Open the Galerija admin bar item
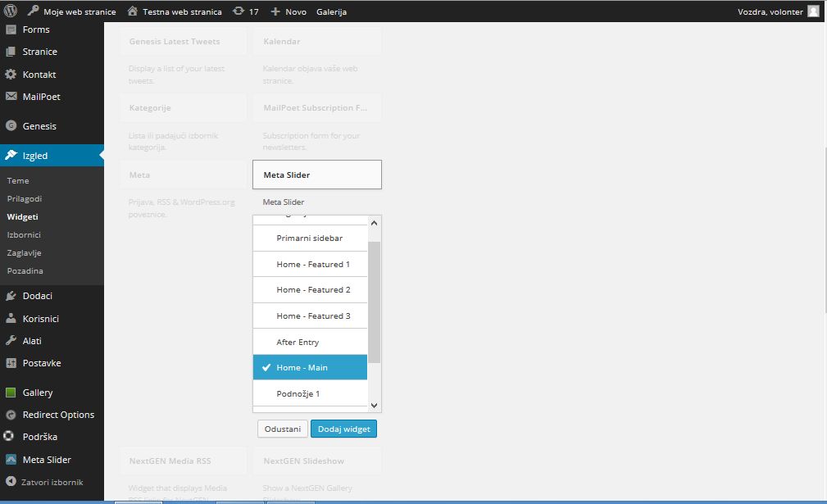The width and height of the screenshot is (827, 504). (x=331, y=11)
